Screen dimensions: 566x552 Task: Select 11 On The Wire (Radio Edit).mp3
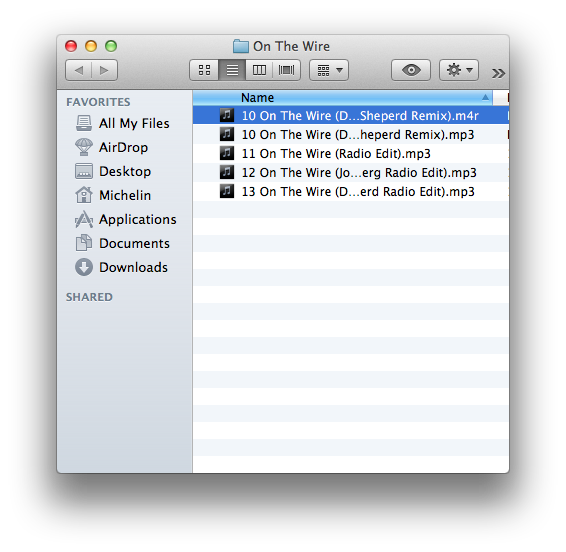[351, 154]
